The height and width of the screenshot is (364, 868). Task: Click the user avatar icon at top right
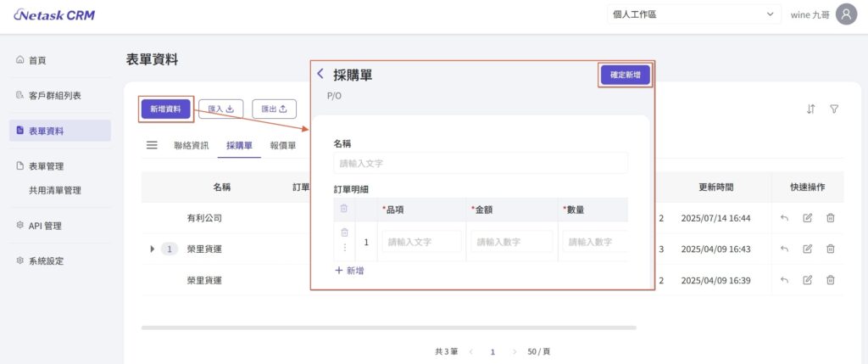click(846, 14)
